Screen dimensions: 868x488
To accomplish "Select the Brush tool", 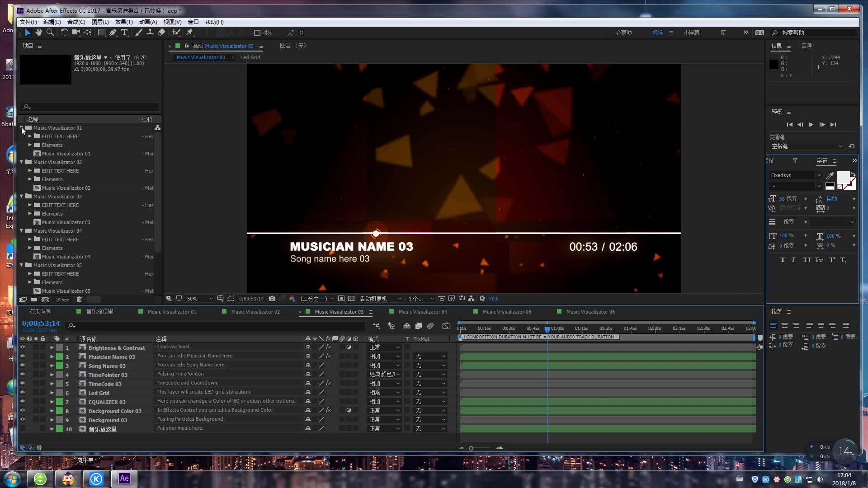I will pos(139,33).
